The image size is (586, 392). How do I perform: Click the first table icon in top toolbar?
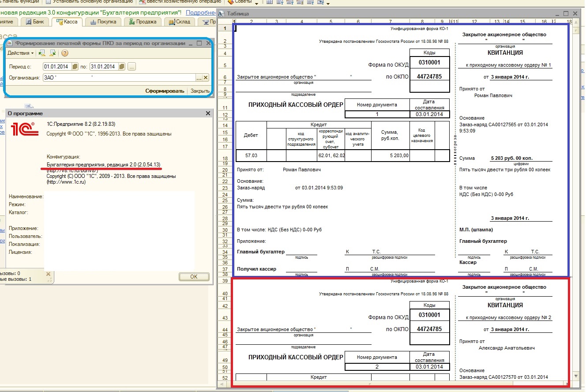269,2
